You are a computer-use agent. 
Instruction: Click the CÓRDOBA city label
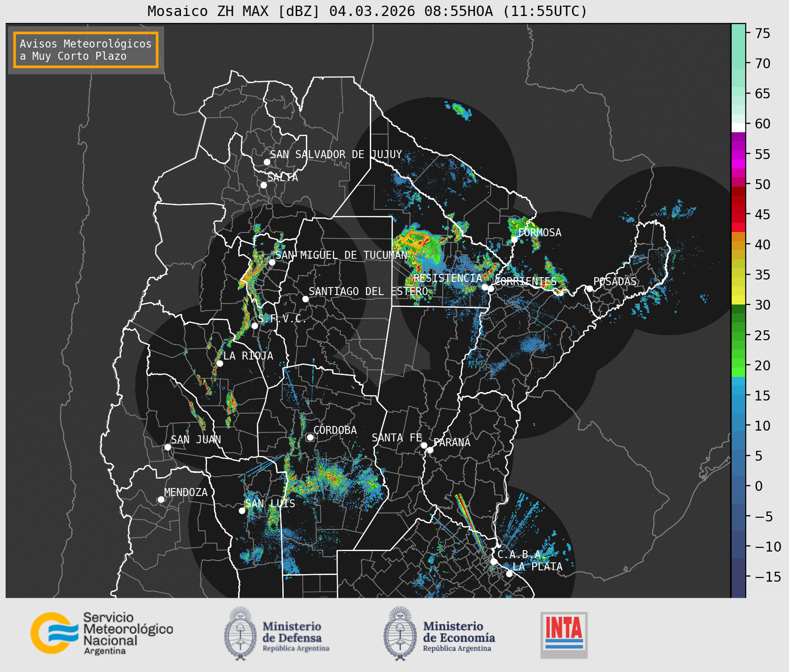[335, 430]
